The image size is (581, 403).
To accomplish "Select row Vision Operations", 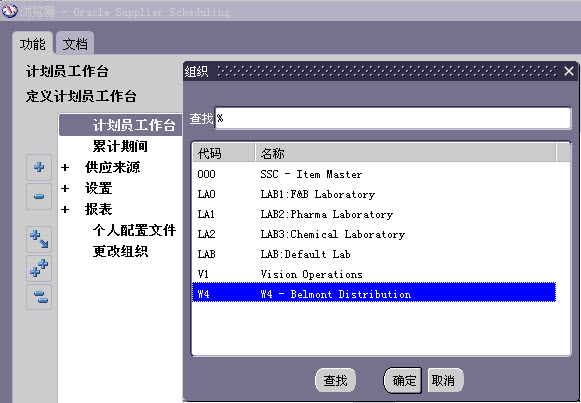I will tap(374, 274).
